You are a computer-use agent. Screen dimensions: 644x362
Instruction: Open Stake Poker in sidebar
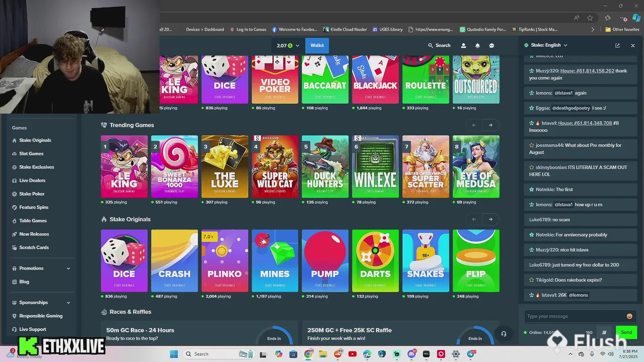32,194
